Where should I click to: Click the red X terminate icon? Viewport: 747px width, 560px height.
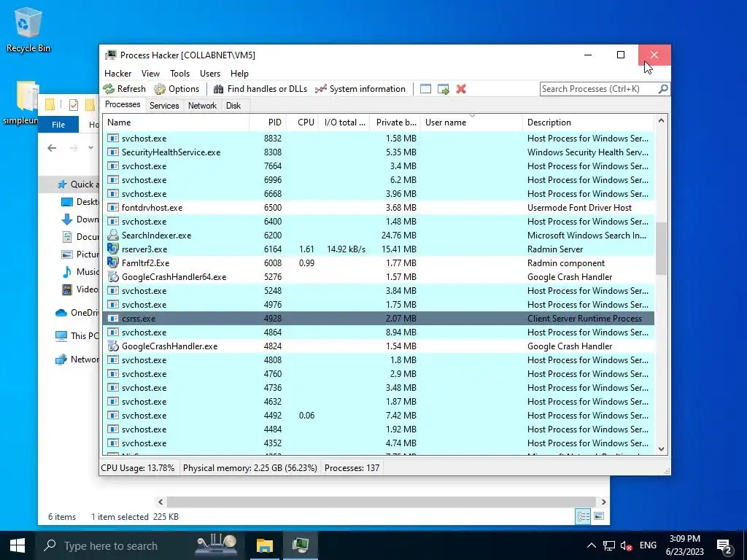(x=461, y=89)
